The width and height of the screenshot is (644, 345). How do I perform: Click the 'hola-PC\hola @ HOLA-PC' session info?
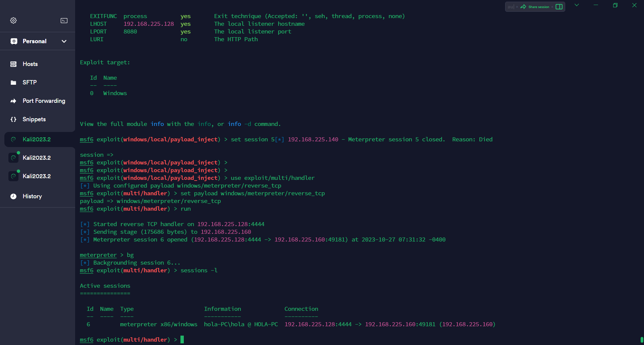click(241, 324)
